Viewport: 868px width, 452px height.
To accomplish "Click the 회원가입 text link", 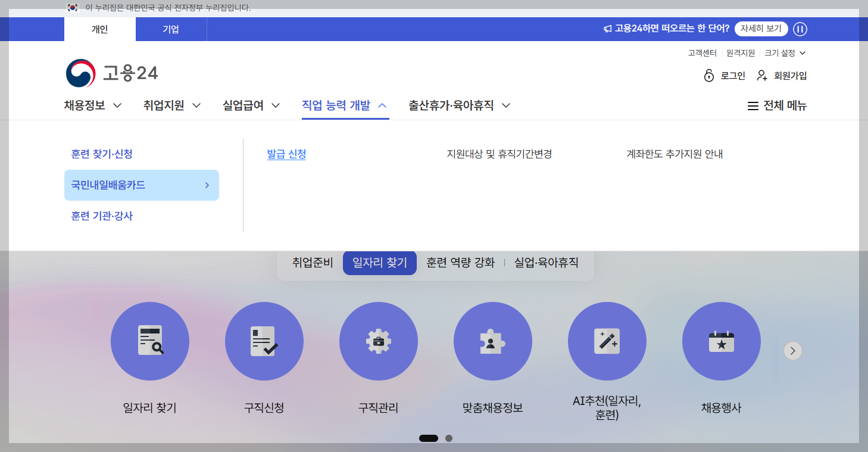I will [x=791, y=76].
